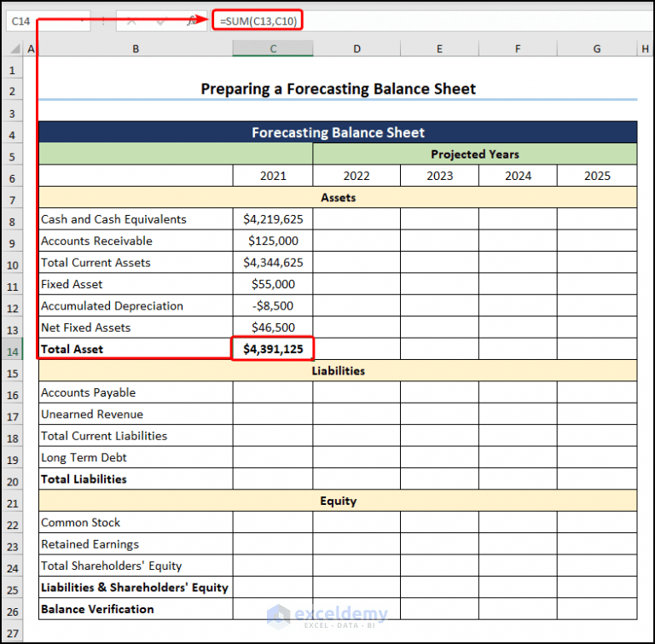This screenshot has width=655, height=644.
Task: Click the empty Cash 2022 cell in D8
Action: (356, 219)
